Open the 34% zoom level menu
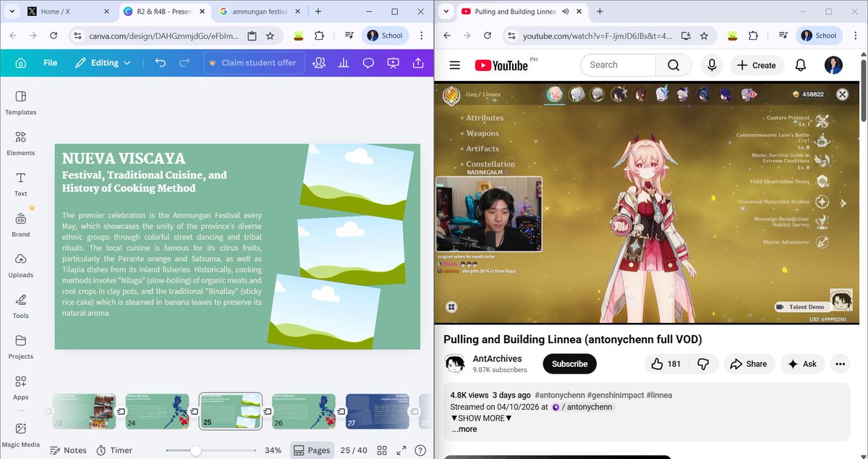The width and height of the screenshot is (868, 459). [x=273, y=450]
